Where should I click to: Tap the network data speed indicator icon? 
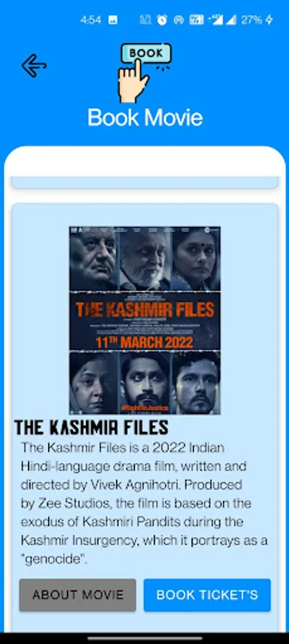(x=145, y=20)
